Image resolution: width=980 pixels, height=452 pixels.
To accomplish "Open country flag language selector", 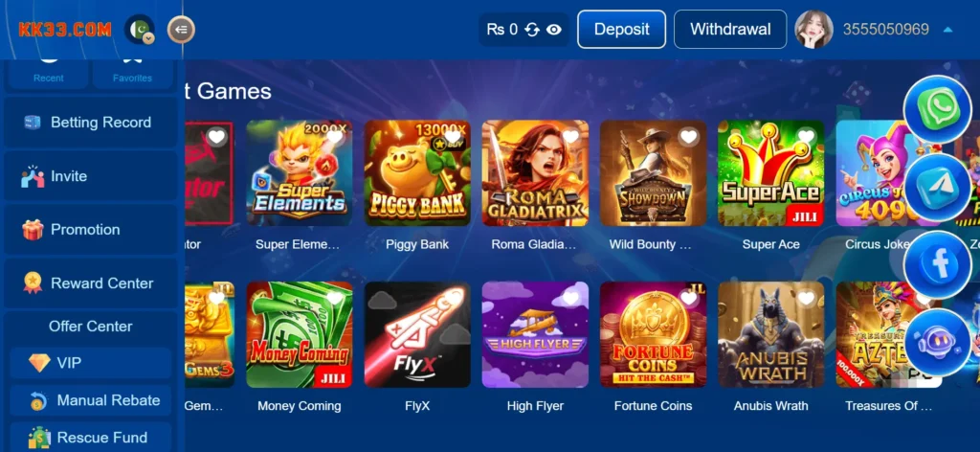I will [140, 30].
